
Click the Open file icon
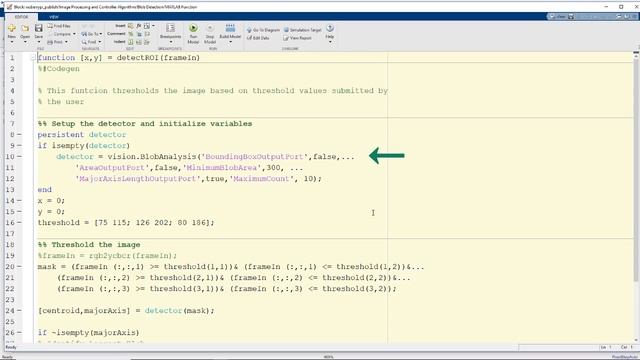click(25, 28)
